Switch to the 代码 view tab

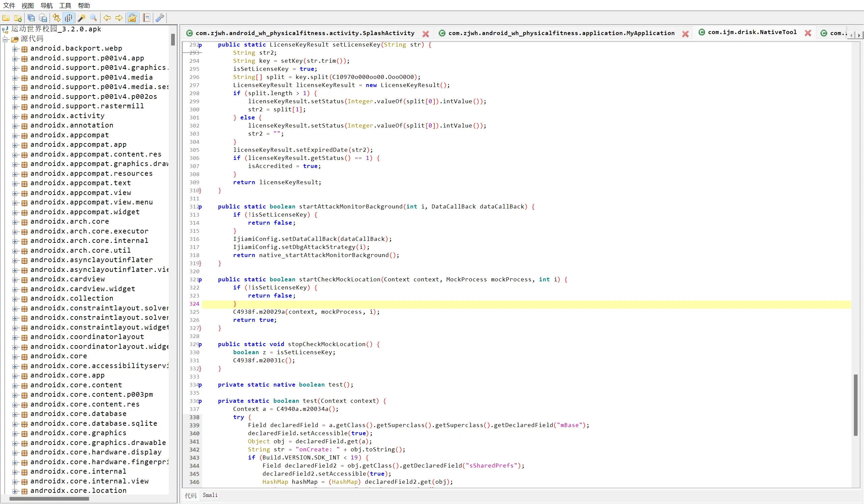pos(191,496)
